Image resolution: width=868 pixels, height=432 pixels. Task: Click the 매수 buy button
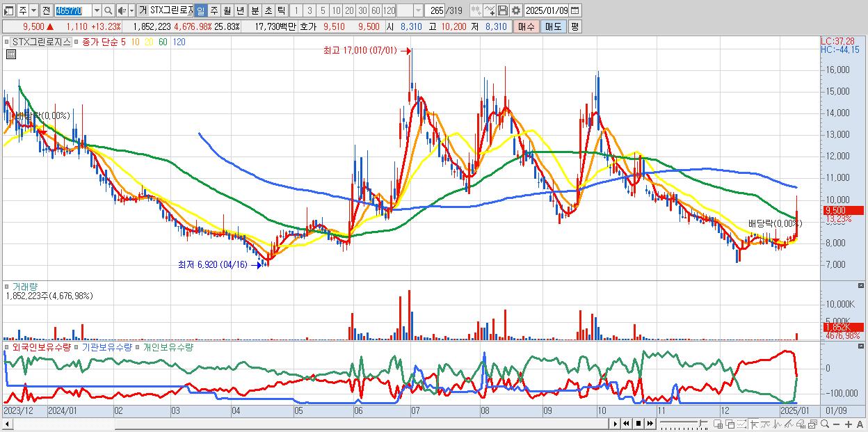[527, 26]
